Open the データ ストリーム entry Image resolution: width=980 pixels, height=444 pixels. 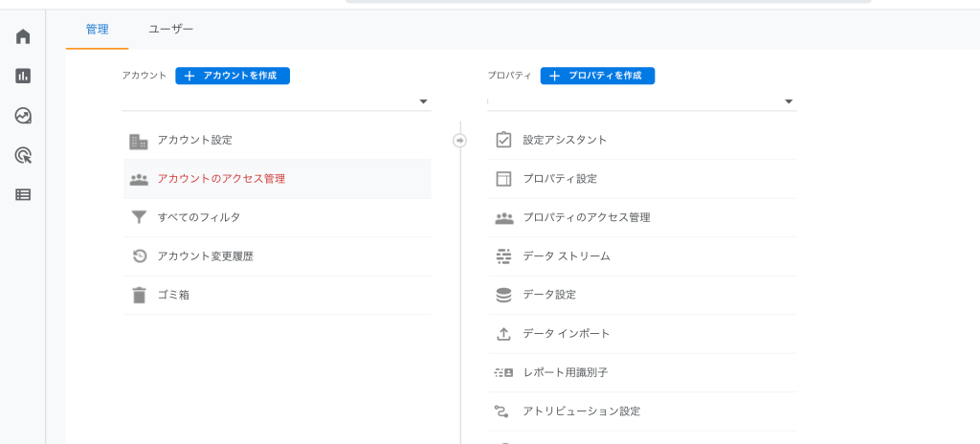[x=642, y=256]
